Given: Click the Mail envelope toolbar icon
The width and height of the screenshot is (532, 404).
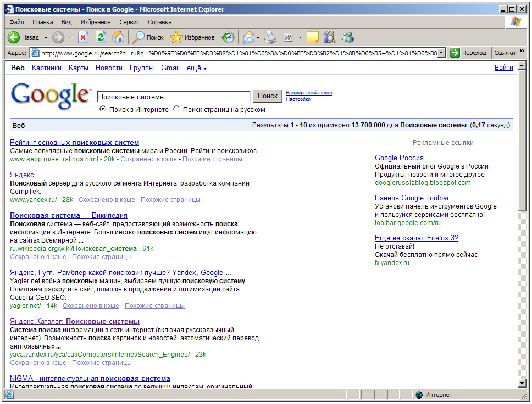Looking at the screenshot, I should [249, 37].
